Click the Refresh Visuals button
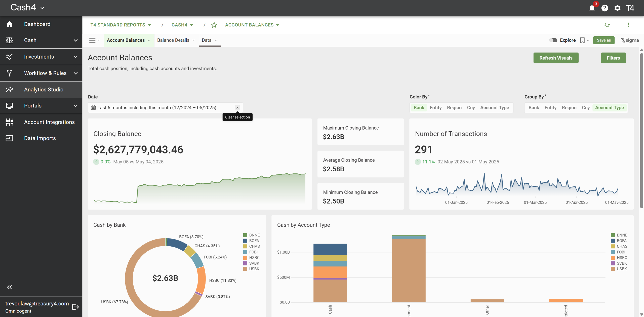This screenshot has width=644, height=317. pos(556,58)
